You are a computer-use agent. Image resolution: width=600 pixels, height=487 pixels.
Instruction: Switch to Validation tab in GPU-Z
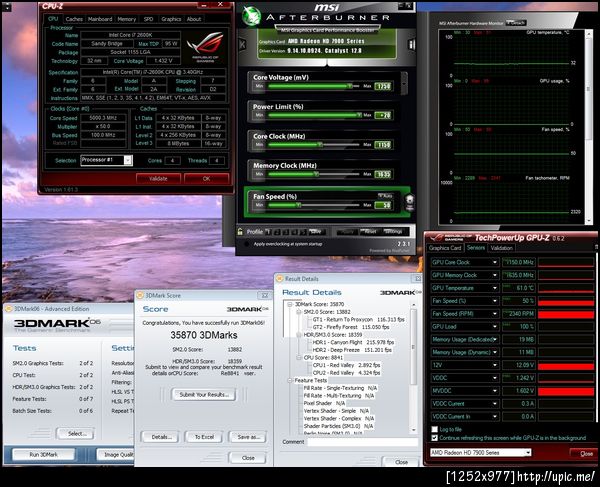click(501, 248)
